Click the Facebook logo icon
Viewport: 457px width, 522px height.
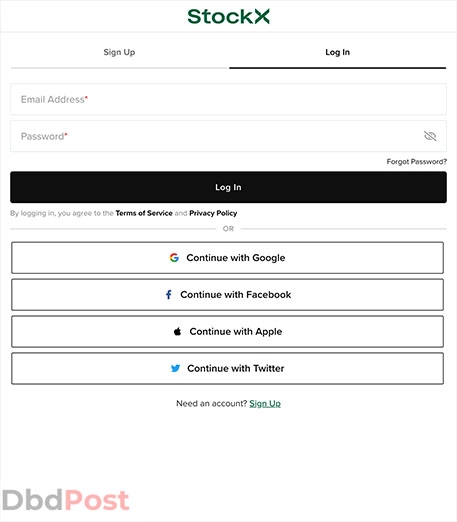click(169, 295)
